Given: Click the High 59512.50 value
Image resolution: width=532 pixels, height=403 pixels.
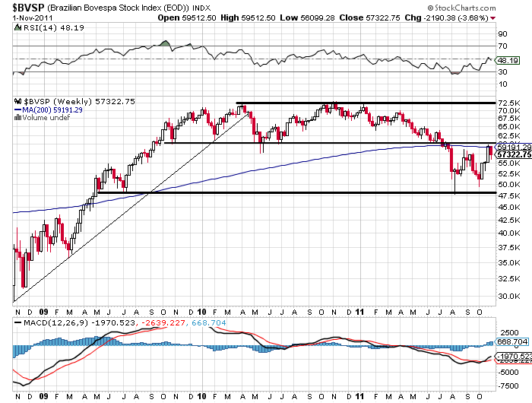Looking at the screenshot, I should click(248, 17).
